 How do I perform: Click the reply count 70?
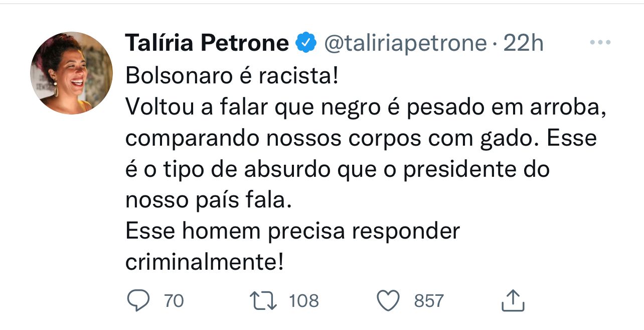pyautogui.click(x=174, y=301)
